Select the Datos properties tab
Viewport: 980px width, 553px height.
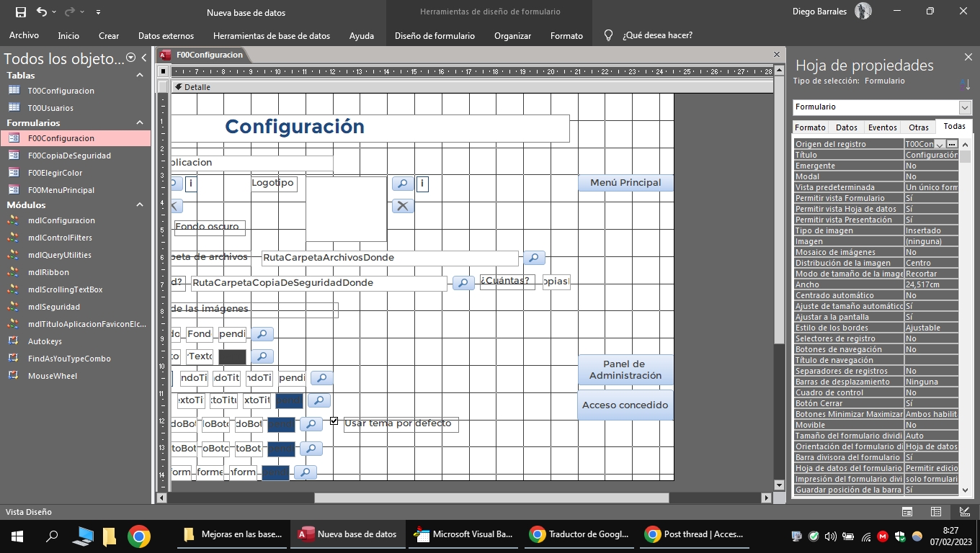tap(847, 127)
